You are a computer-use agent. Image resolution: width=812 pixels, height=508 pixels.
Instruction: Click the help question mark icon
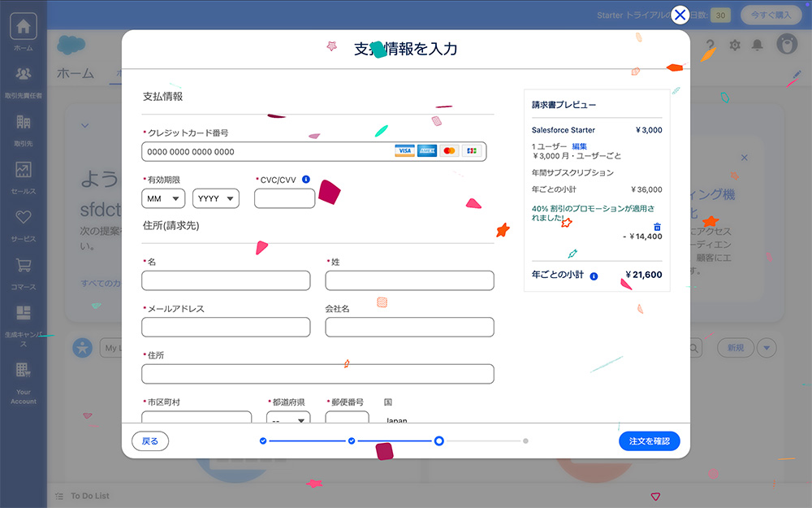pyautogui.click(x=710, y=45)
